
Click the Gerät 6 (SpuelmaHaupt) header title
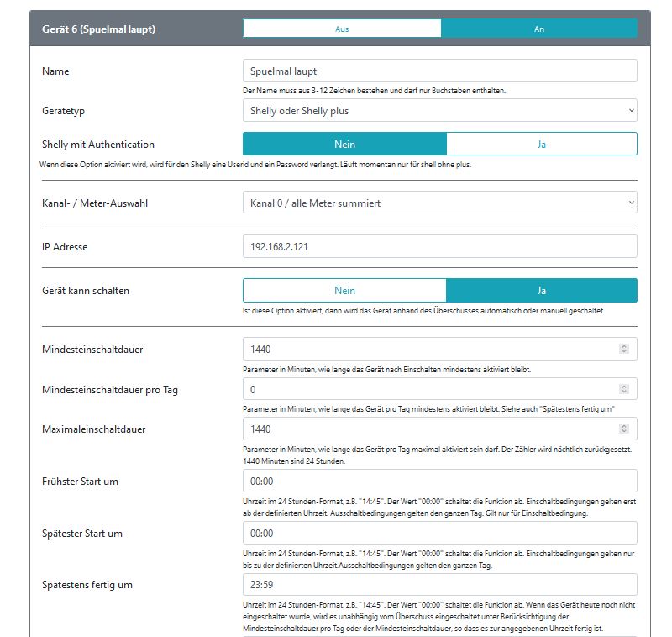tap(98, 29)
